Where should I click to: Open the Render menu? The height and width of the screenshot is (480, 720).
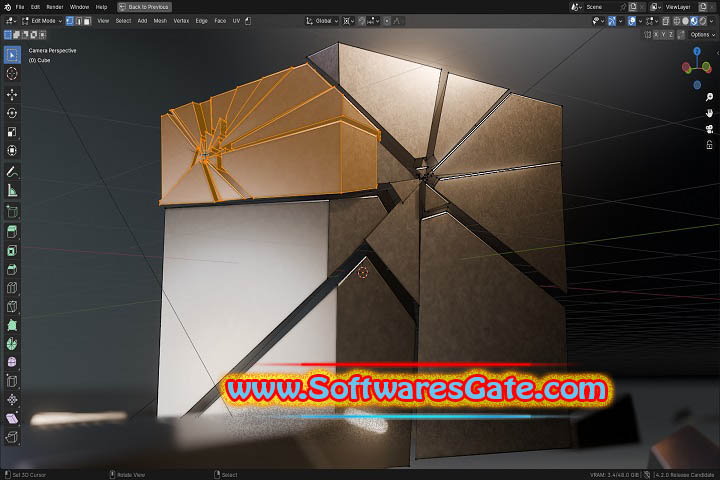55,7
